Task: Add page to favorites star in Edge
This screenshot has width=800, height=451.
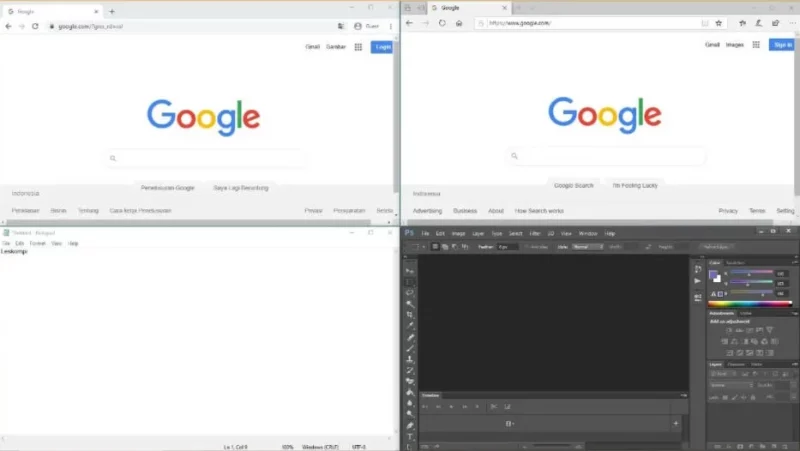Action: (718, 23)
